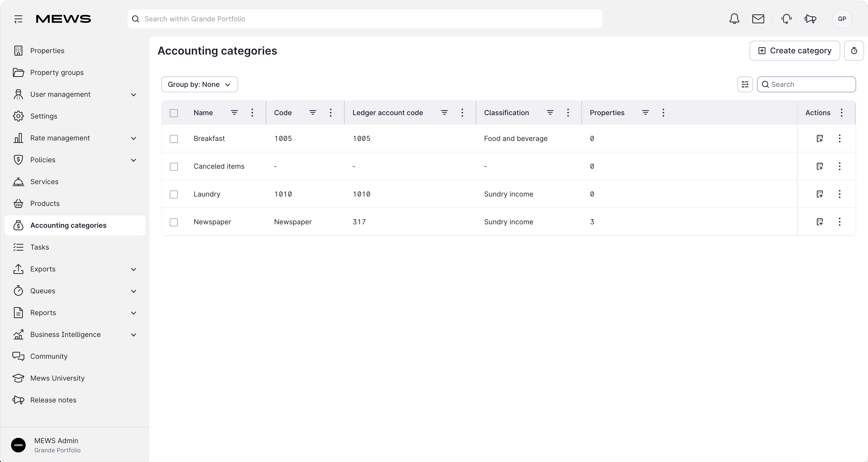Filter the Ledger account code column
868x462 pixels.
[x=444, y=112]
